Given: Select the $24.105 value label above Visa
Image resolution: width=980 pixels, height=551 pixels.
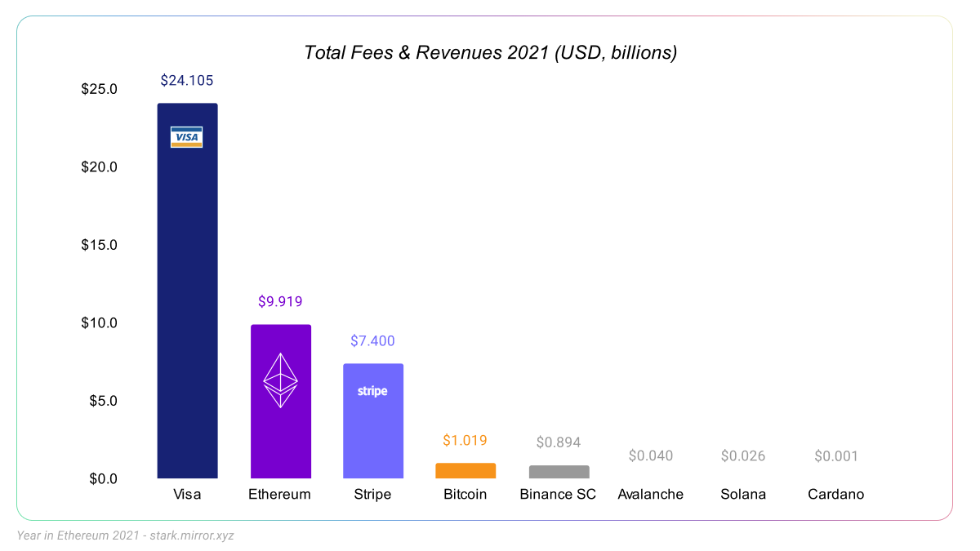Looking at the screenshot, I should pyautogui.click(x=186, y=80).
